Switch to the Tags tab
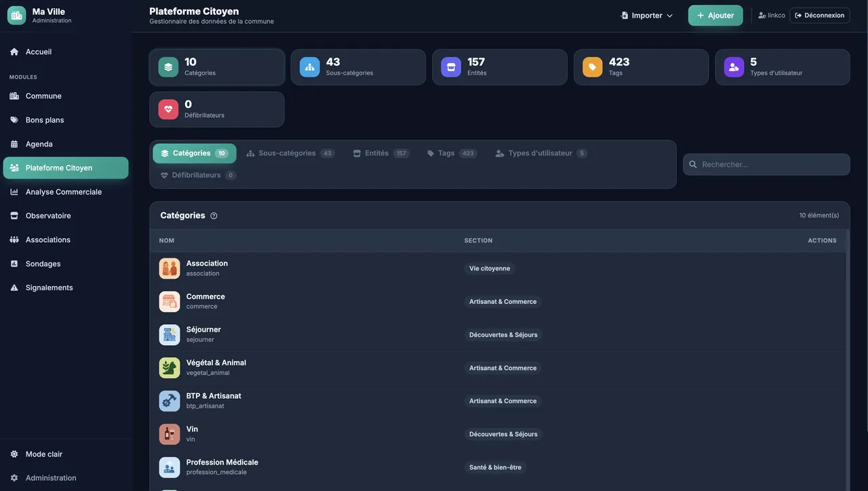This screenshot has height=491, width=868. click(x=452, y=153)
